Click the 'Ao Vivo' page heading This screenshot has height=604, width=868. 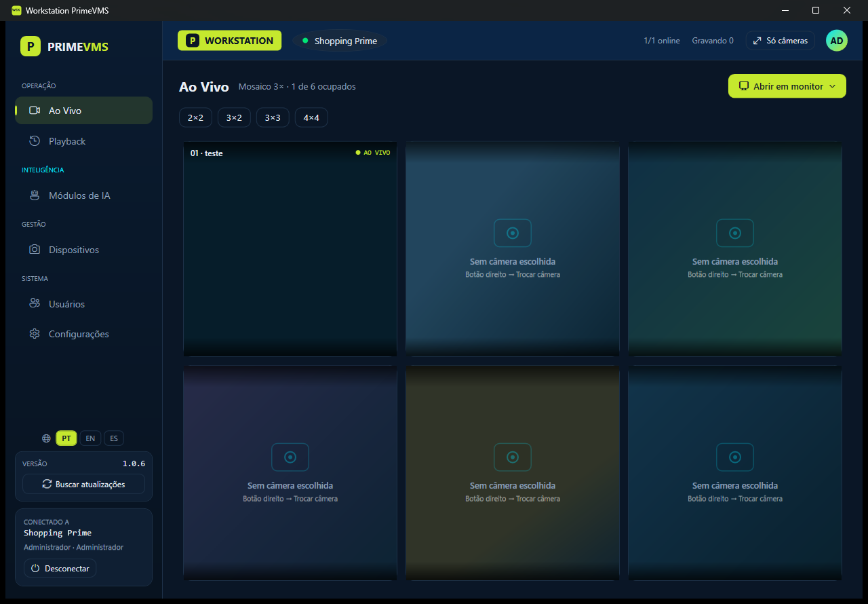(x=204, y=87)
